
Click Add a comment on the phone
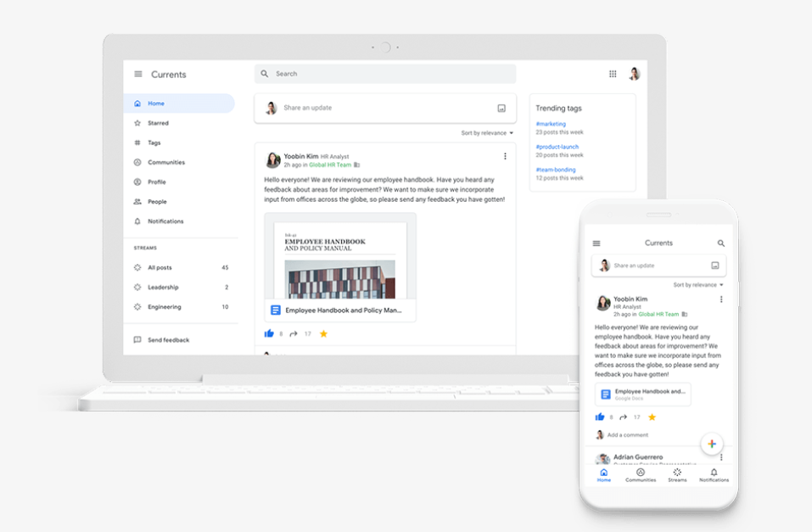click(x=628, y=434)
